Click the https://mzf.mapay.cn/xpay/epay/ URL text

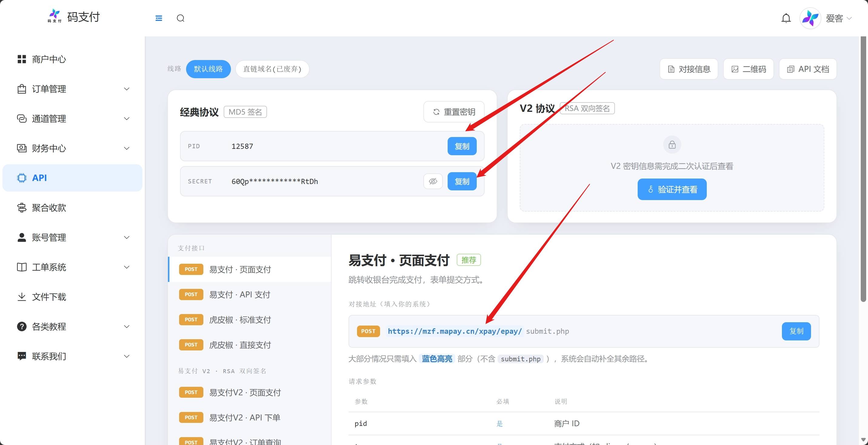pos(455,331)
